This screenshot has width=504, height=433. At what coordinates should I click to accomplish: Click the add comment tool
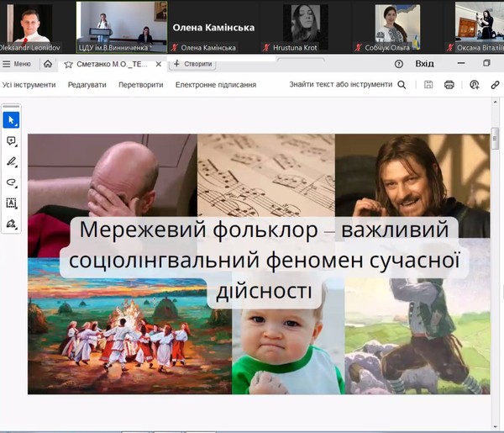pyautogui.click(x=12, y=141)
